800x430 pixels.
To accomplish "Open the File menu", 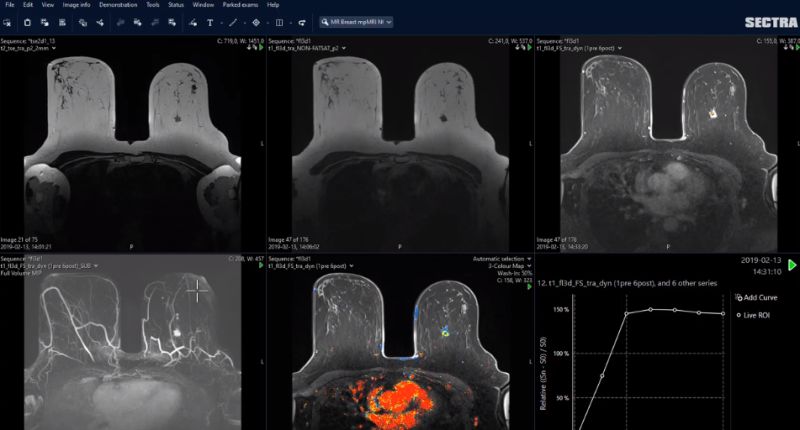I will (10, 5).
